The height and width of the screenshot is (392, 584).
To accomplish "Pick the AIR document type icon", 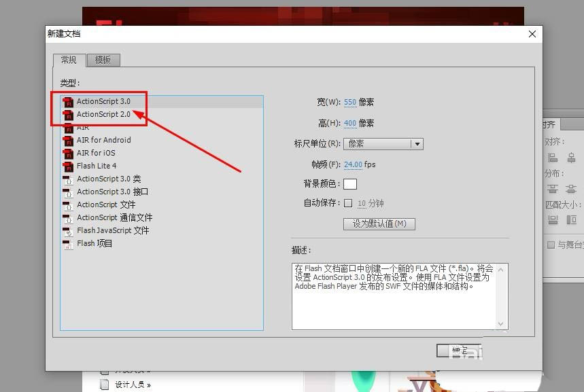I will [x=68, y=128].
